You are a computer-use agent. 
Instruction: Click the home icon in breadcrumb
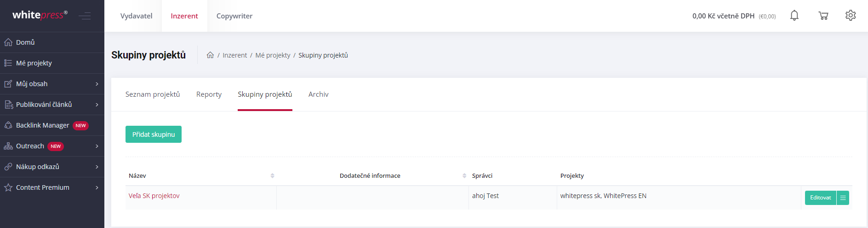[x=210, y=55]
